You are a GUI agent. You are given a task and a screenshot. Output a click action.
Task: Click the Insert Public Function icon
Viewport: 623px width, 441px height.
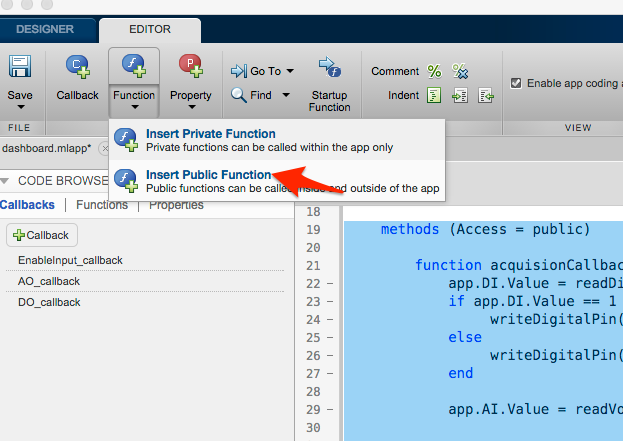pyautogui.click(x=126, y=180)
